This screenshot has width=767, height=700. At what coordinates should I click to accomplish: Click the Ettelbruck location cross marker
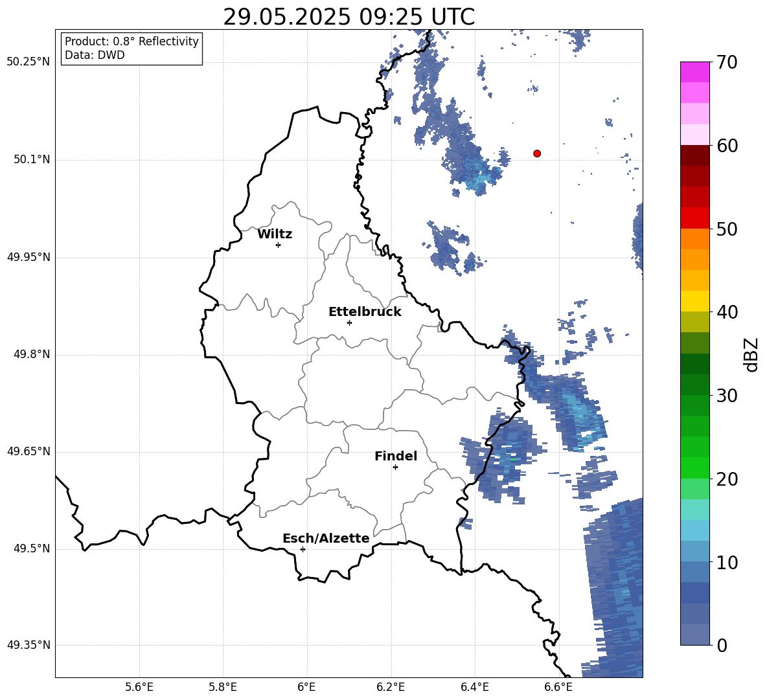[x=349, y=322]
